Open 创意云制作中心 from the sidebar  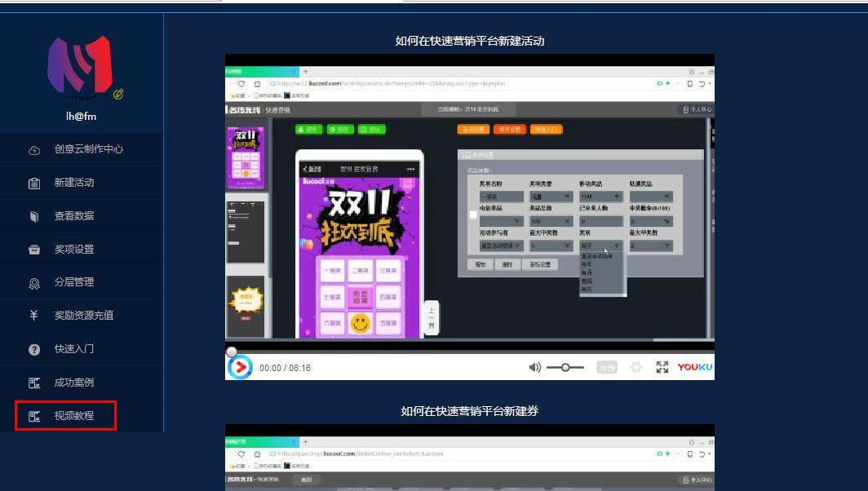[88, 149]
